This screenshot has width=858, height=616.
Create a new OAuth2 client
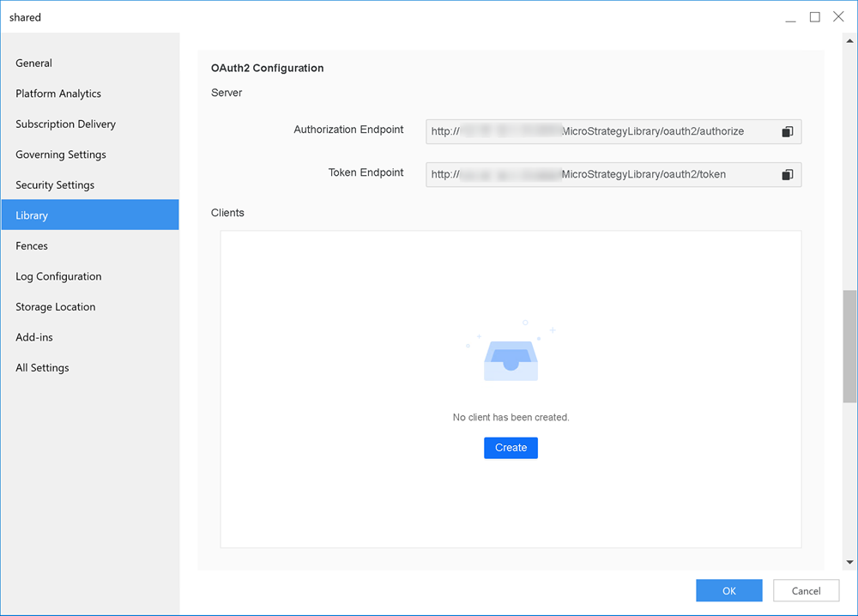coord(511,448)
